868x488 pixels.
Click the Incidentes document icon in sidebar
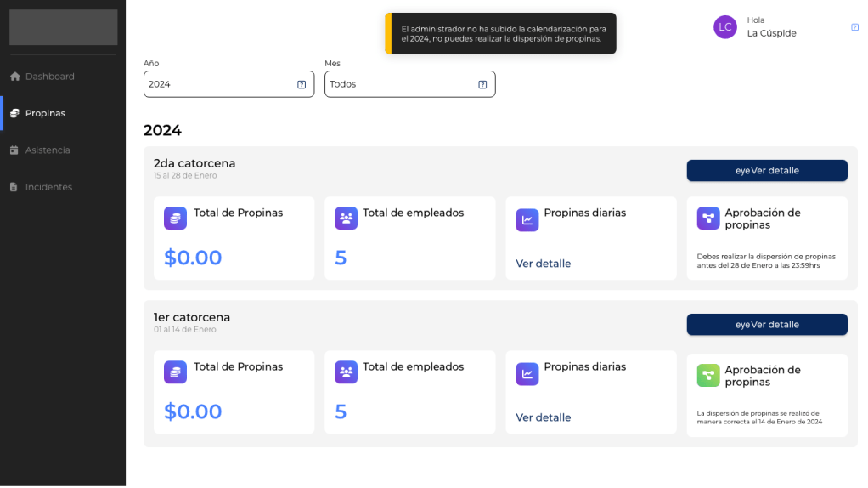(x=14, y=187)
